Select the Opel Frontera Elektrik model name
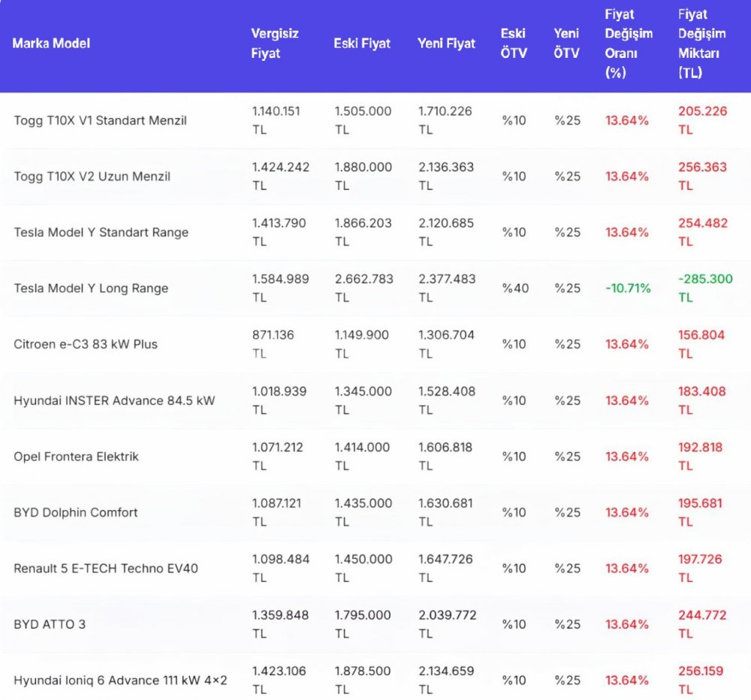751x700 pixels. [x=76, y=456]
